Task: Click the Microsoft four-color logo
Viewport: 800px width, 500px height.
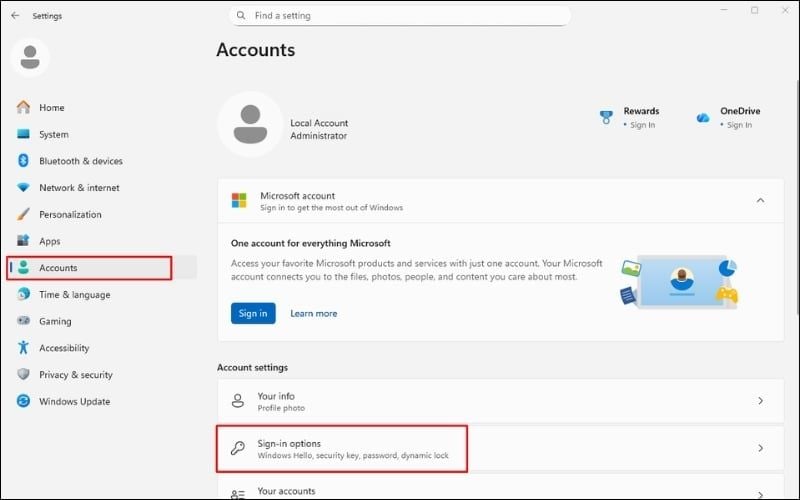Action: tap(239, 201)
